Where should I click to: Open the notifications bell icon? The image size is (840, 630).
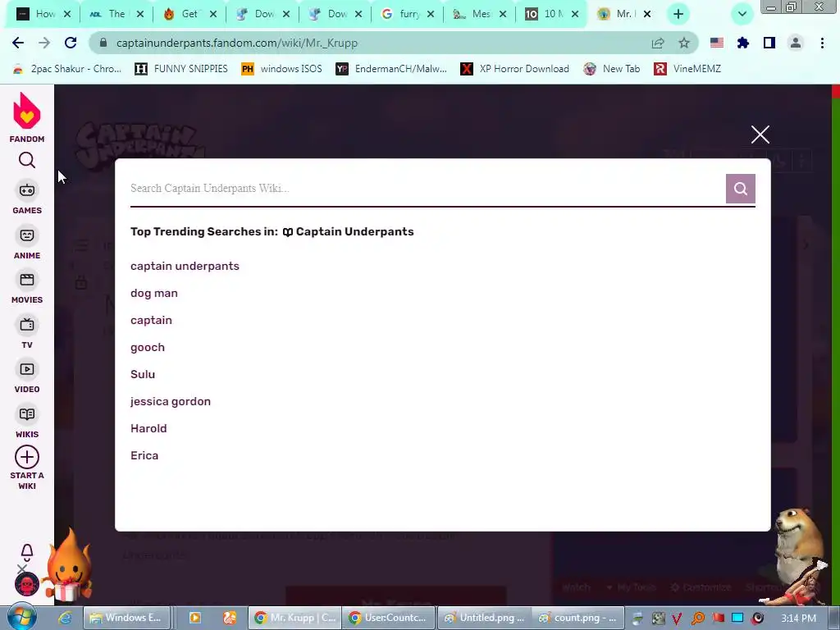click(x=27, y=552)
